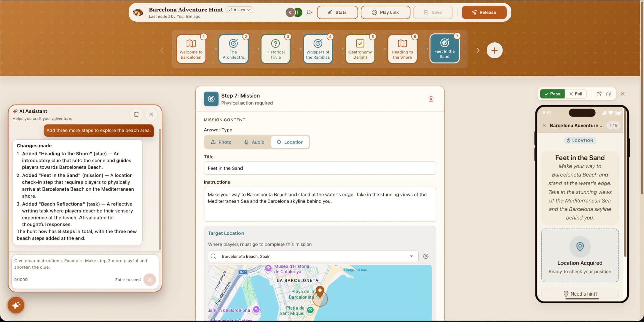The image size is (644, 322).
Task: Delete Step 7 with the red trash icon
Action: (431, 99)
